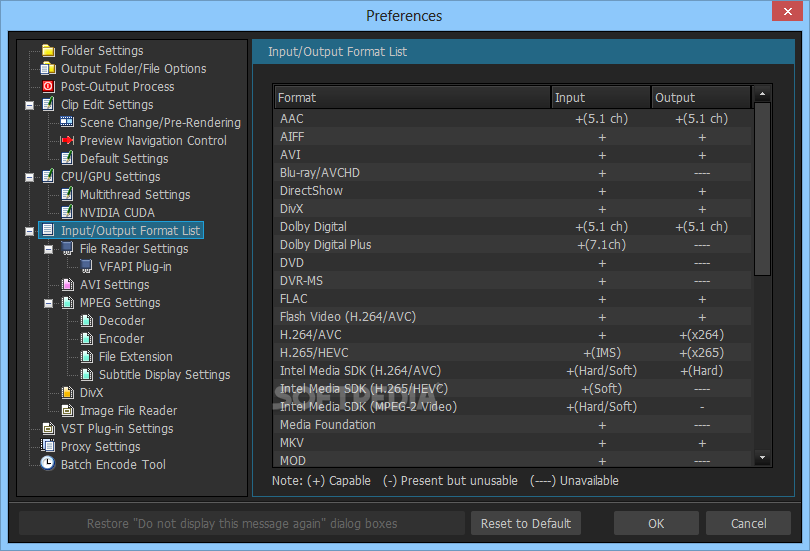The height and width of the screenshot is (551, 810).
Task: Select the Blu-ray/AVCHD format row
Action: 513,173
